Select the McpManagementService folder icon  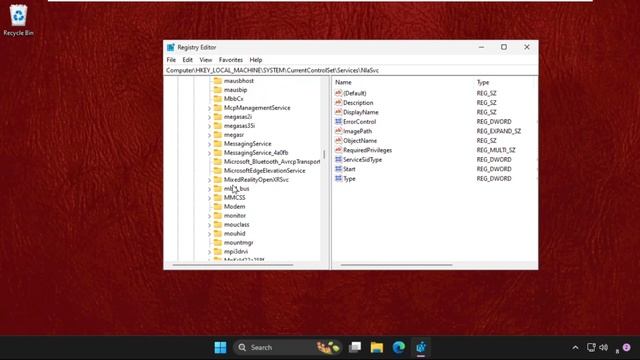[x=218, y=108]
